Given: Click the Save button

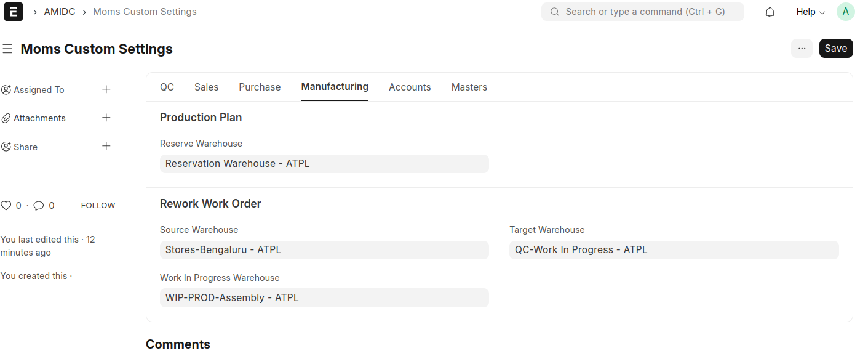Looking at the screenshot, I should click(835, 49).
